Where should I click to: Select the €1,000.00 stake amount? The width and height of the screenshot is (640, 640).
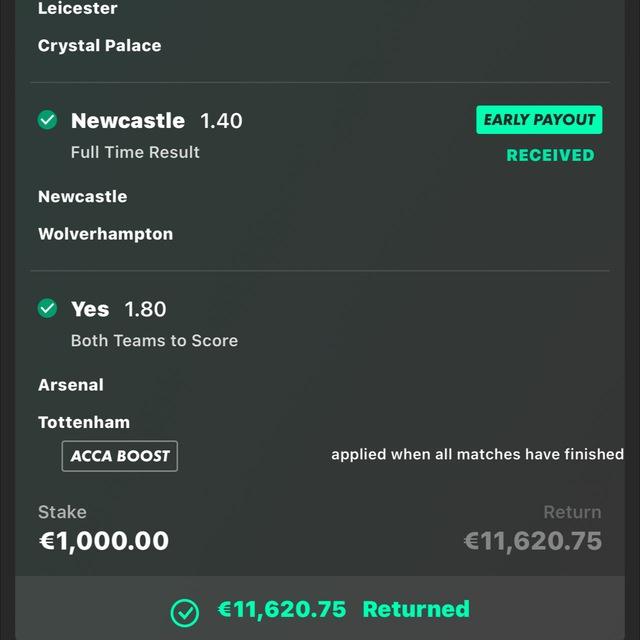click(104, 541)
